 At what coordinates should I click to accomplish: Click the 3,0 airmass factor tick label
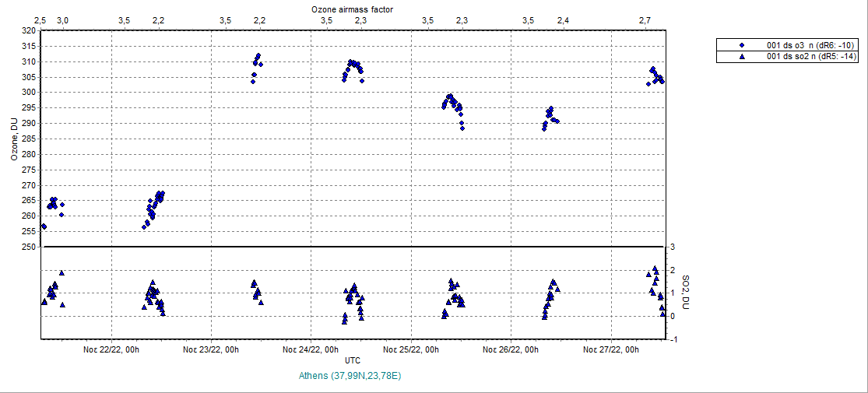pos(63,19)
